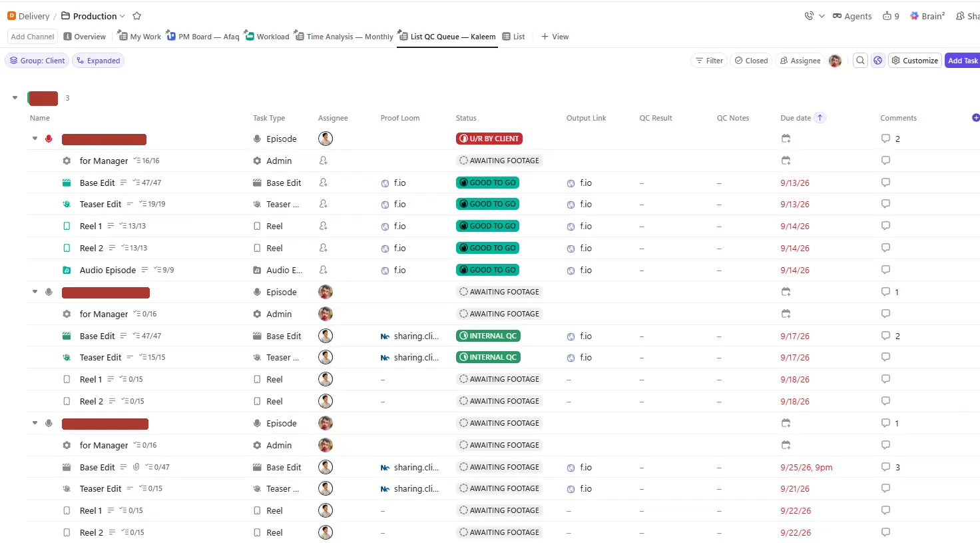The width and height of the screenshot is (980, 543).
Task: Toggle the Assignee filter chip
Action: (x=800, y=61)
